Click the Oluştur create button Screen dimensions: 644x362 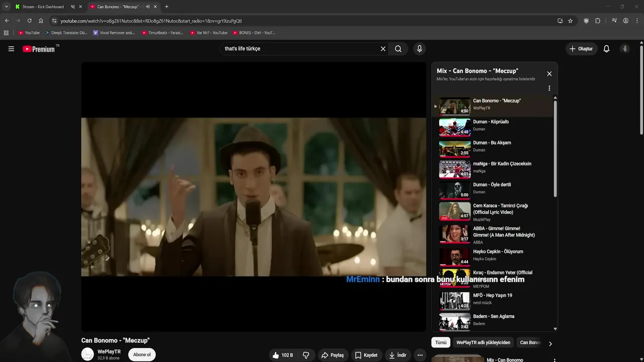581,49
